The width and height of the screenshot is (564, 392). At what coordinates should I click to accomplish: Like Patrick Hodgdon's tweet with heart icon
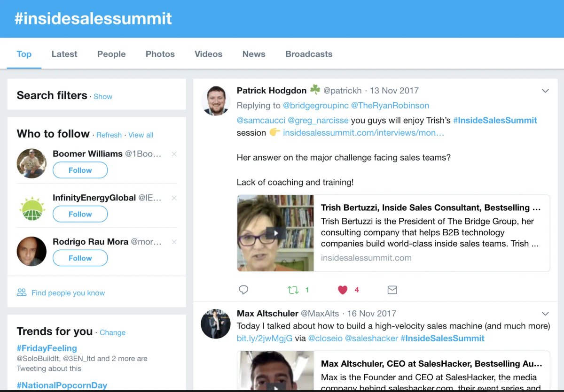coord(343,290)
